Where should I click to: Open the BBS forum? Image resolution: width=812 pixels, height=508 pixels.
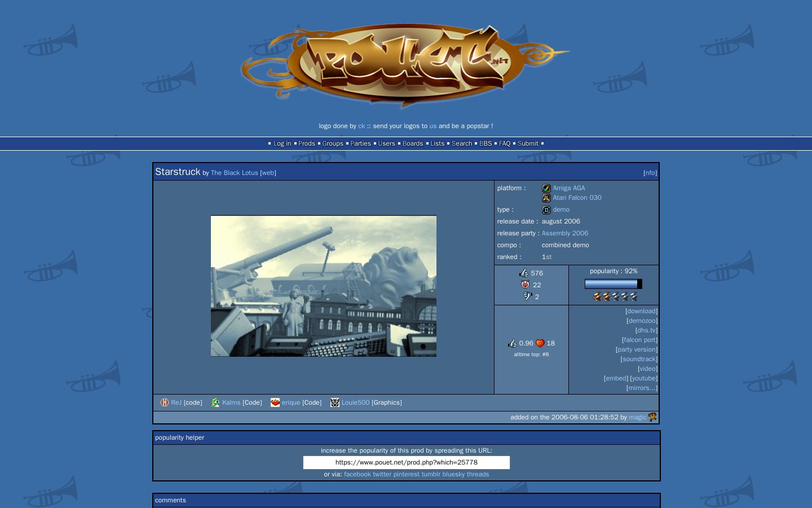click(x=486, y=143)
